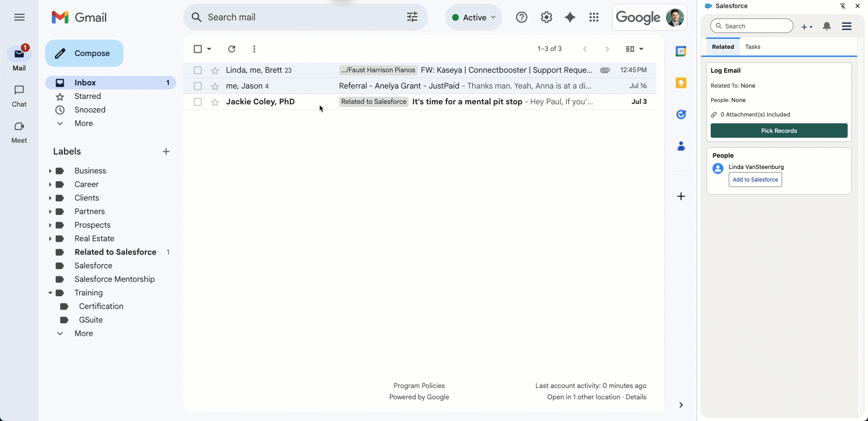
Task: Open Gmail Support help icon
Action: click(x=522, y=17)
